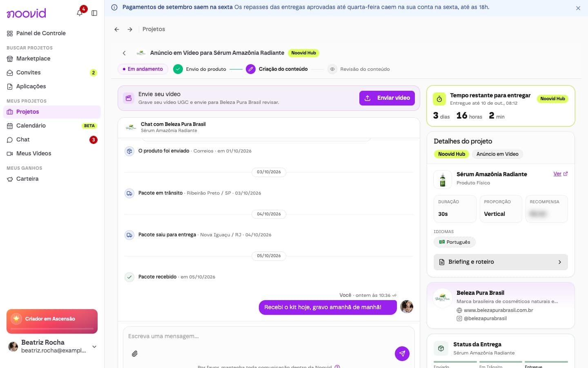588x368 pixels.
Task: Click the Status da Entrega package icon
Action: (441, 348)
